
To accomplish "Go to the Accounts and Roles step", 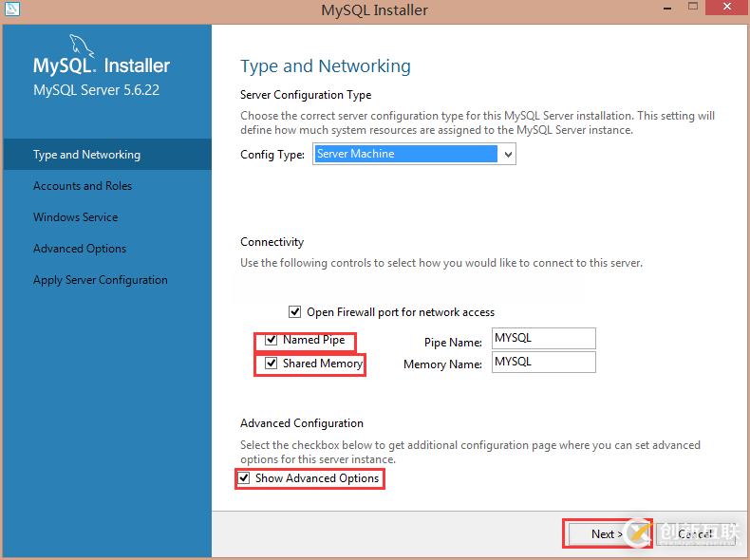I will tap(83, 186).
